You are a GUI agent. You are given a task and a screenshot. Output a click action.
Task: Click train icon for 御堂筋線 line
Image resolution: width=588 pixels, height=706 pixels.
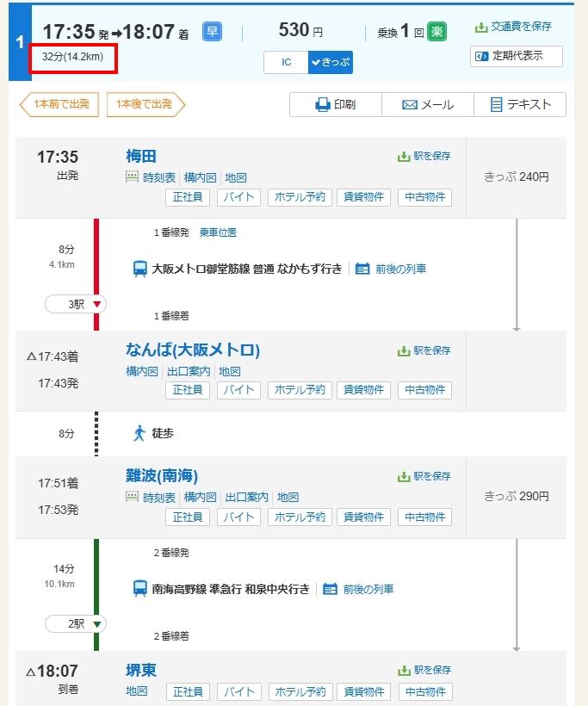pos(139,269)
